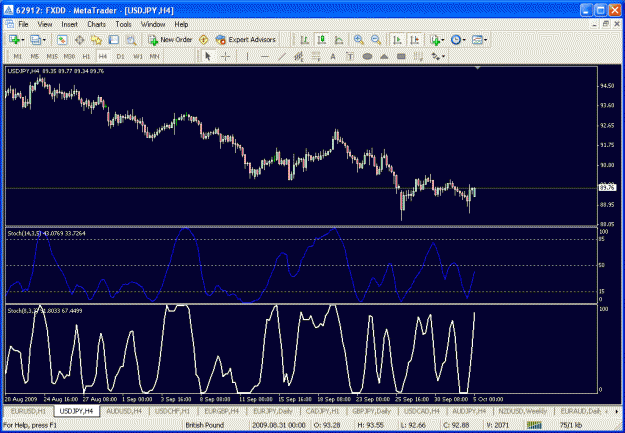The image size is (625, 433).
Task: Expand the New Chart dropdown arrow
Action: point(23,40)
